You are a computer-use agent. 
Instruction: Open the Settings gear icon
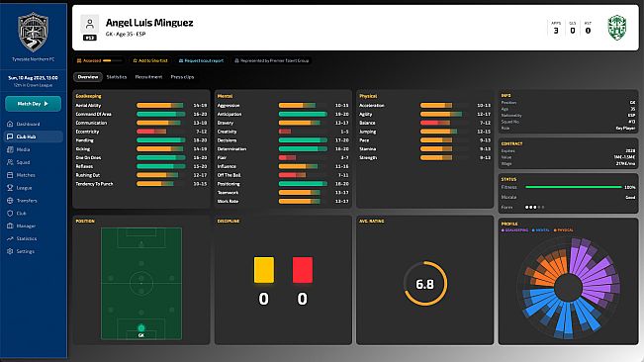coord(10,251)
